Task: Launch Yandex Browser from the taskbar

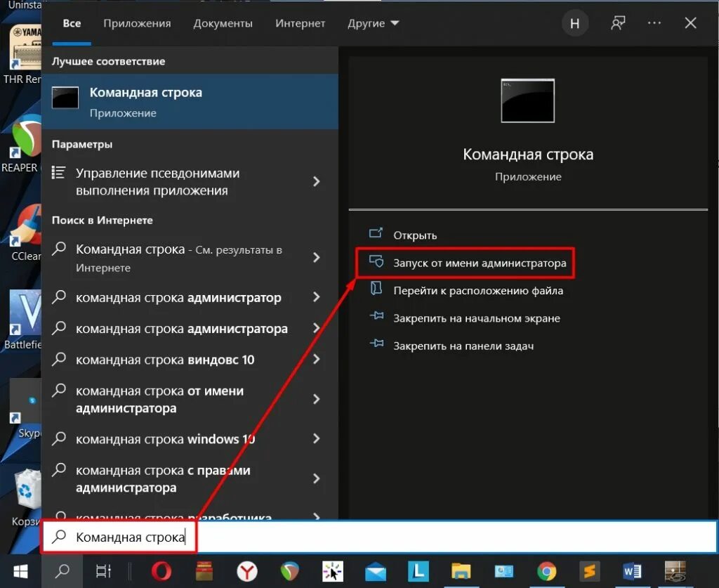Action: click(247, 571)
